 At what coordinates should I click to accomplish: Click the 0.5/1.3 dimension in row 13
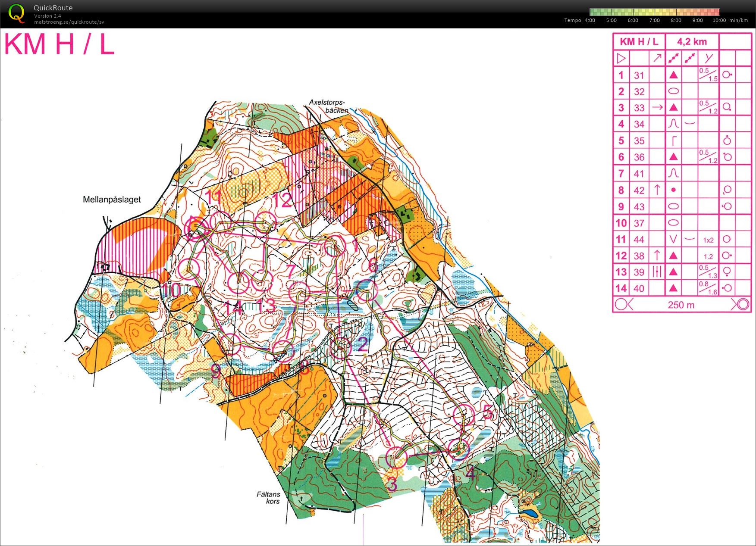point(708,271)
